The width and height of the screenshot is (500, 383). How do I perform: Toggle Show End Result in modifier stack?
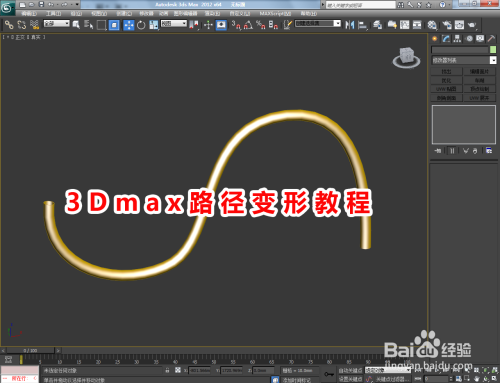click(x=452, y=151)
